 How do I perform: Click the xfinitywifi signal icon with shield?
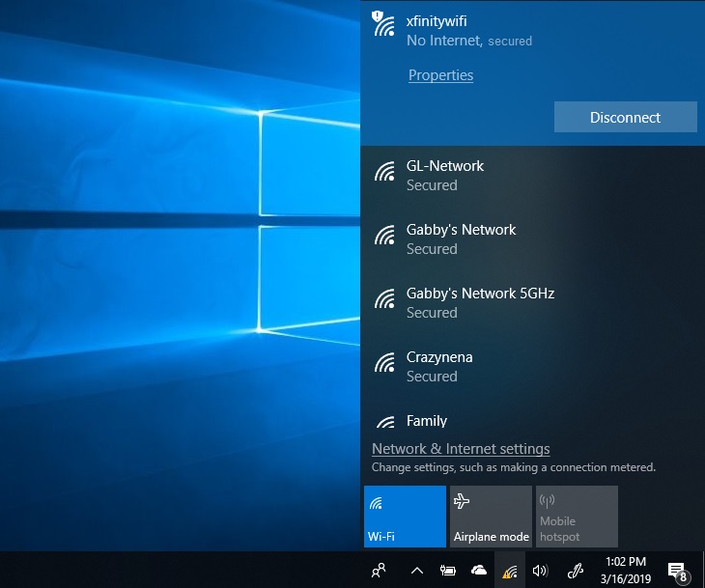coord(383,24)
